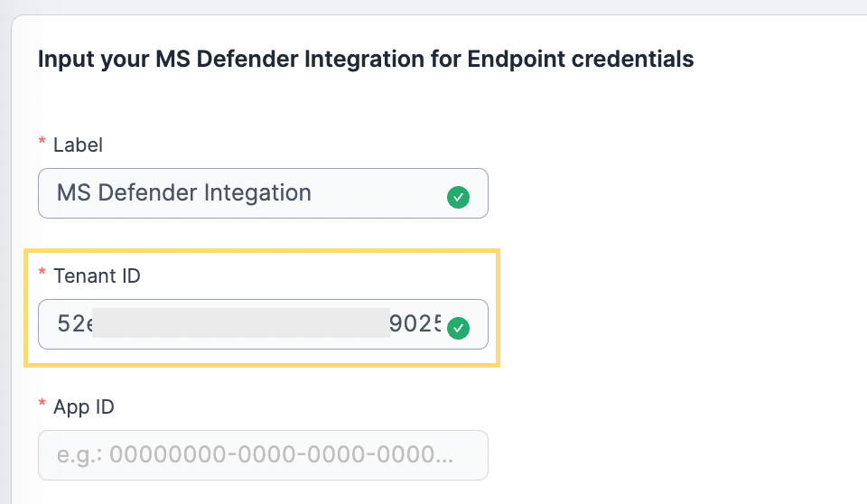867x504 pixels.
Task: Click the green checkmark in Label field
Action: point(459,197)
